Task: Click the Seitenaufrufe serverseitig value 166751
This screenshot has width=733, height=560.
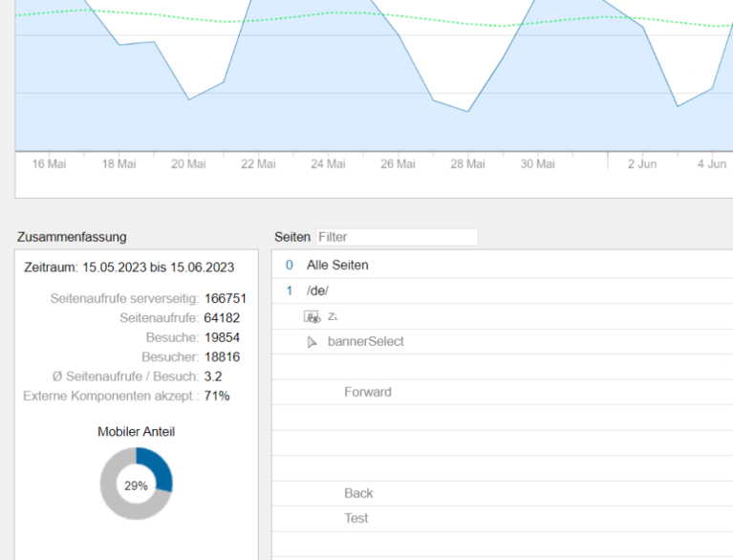Action: pyautogui.click(x=226, y=298)
